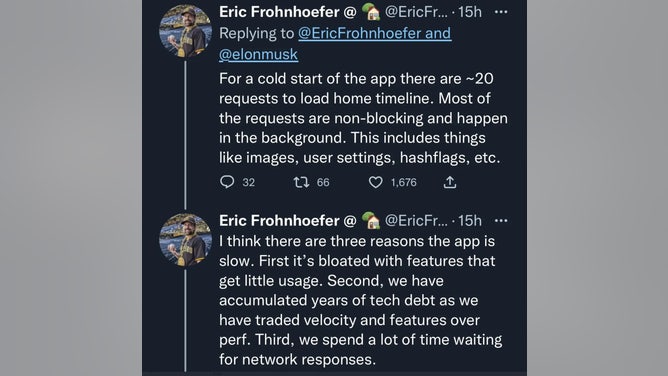This screenshot has height=376, width=668.
Task: Click Eric Frohnhoefer name on second tweet
Action: pos(279,221)
